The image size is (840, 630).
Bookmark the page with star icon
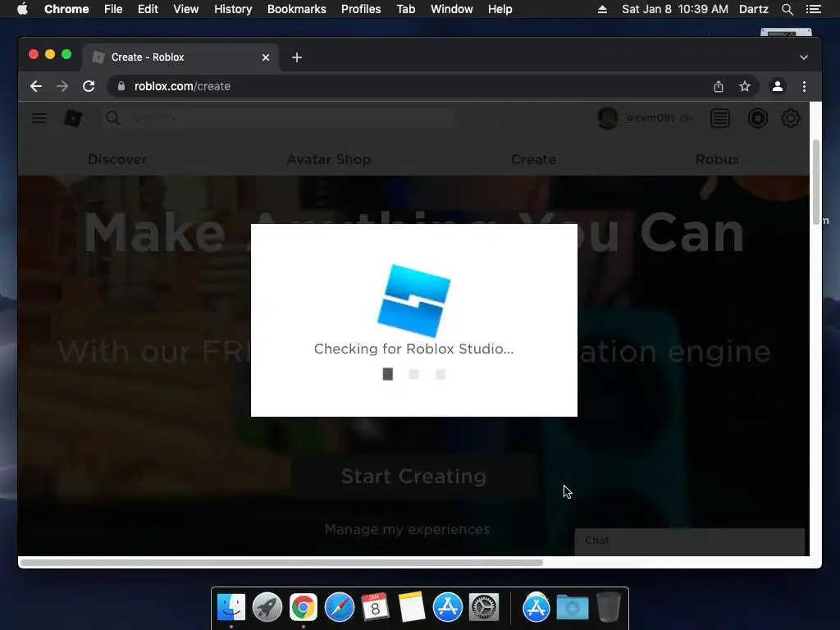coord(745,86)
